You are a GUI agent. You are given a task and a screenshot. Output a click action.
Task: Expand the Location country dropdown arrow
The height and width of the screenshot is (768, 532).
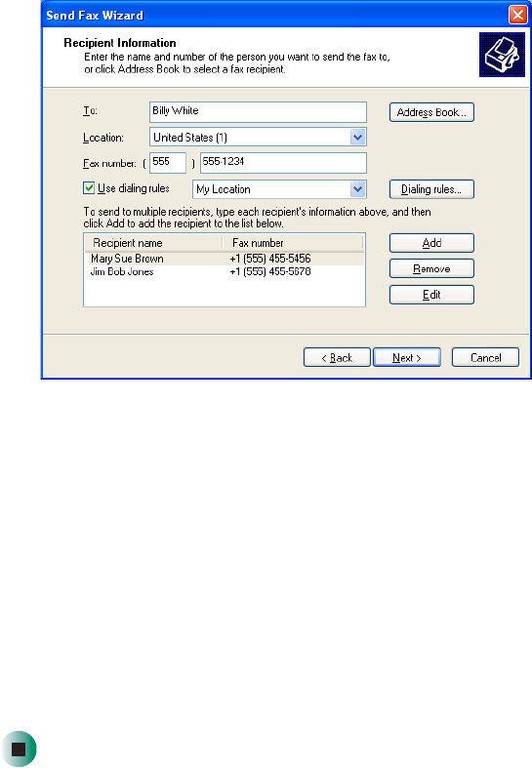tap(358, 138)
